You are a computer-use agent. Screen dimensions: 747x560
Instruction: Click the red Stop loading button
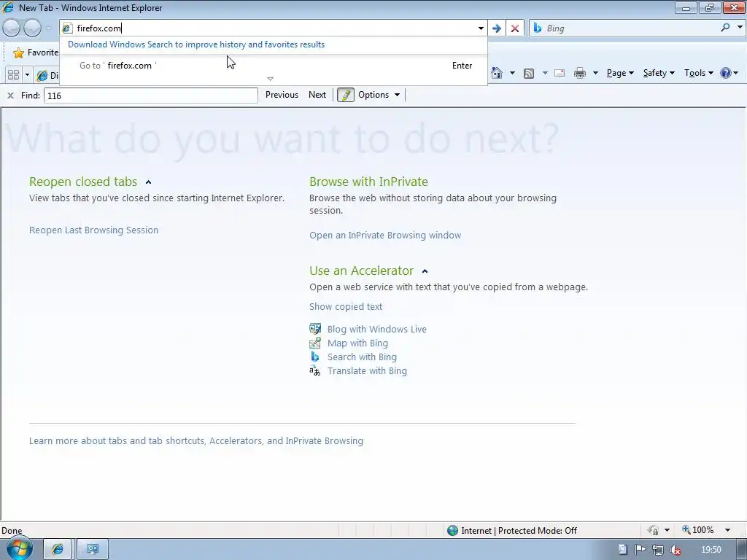point(514,28)
